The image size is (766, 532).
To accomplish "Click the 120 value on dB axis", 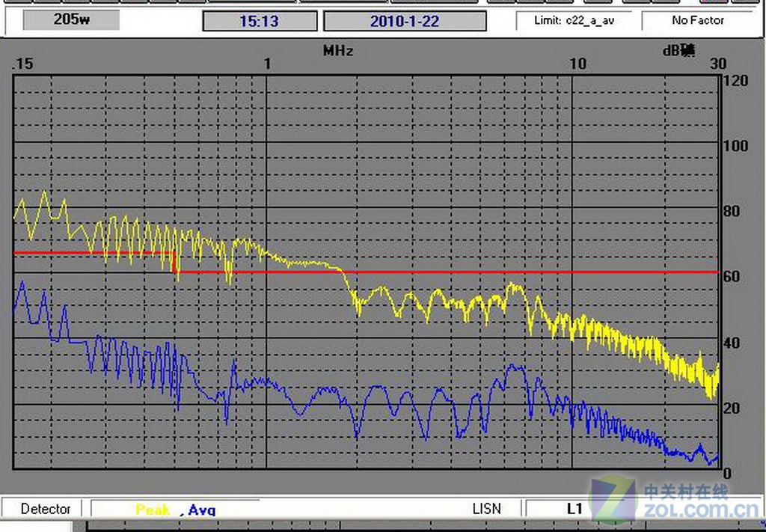I will [736, 80].
